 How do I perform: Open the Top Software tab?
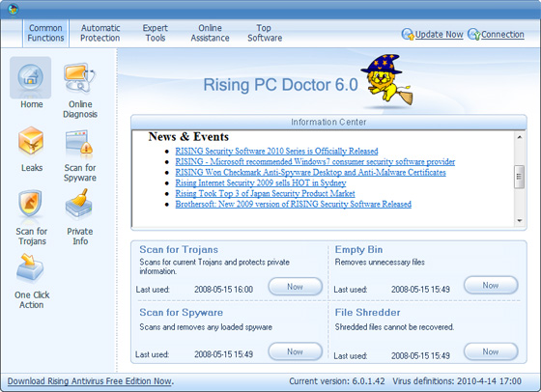click(265, 33)
